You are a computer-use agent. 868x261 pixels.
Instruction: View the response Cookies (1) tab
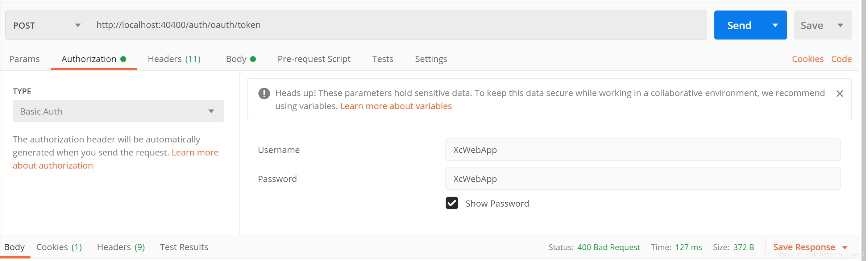click(59, 247)
